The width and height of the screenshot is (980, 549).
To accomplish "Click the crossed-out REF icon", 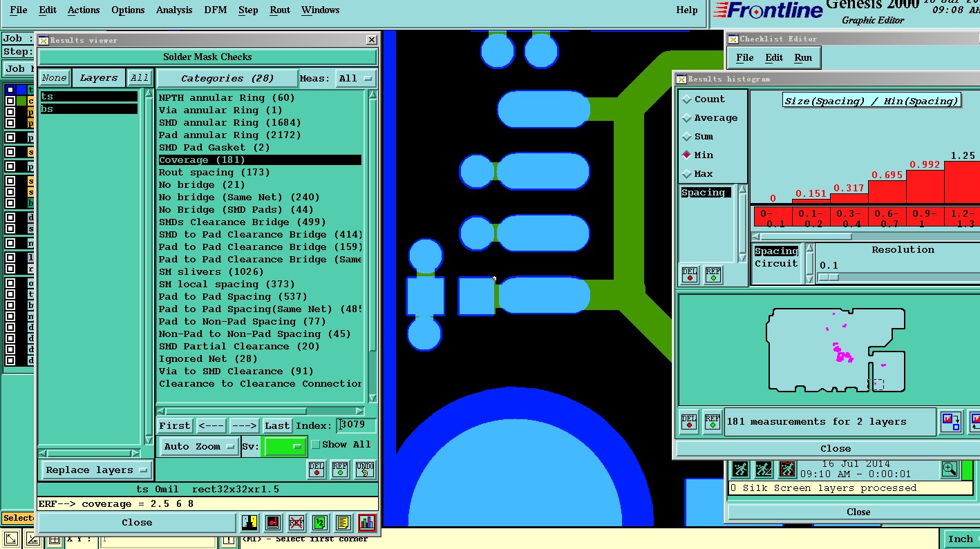I will click(x=296, y=522).
